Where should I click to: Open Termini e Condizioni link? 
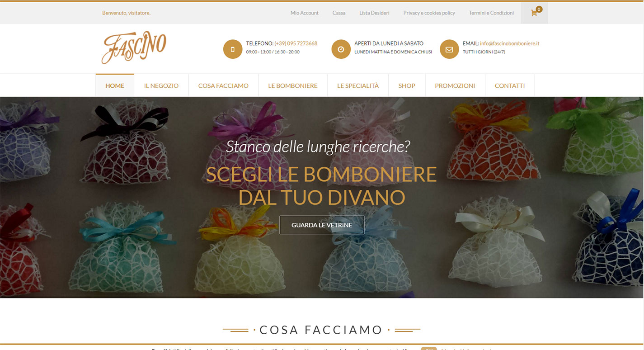click(x=491, y=13)
